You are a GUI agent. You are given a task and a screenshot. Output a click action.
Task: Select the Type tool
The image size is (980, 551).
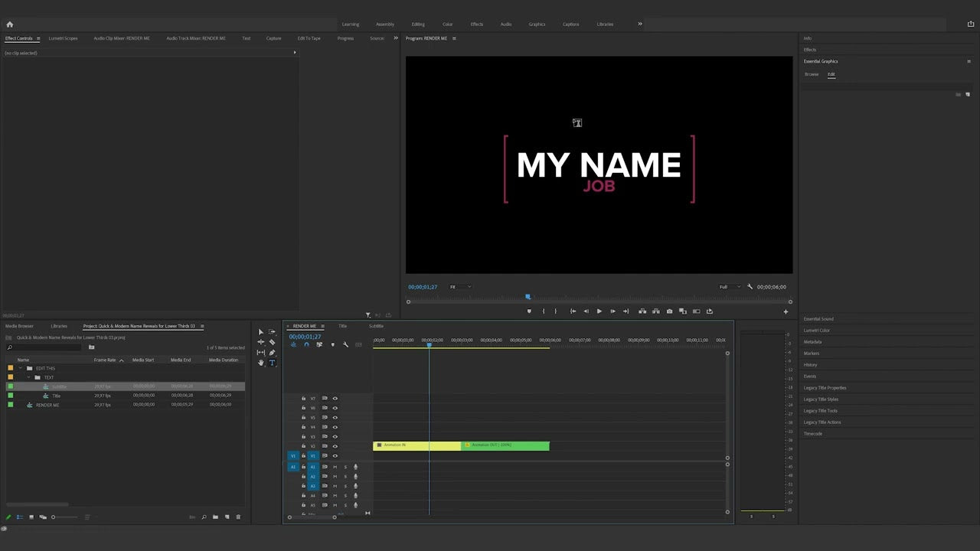click(272, 363)
